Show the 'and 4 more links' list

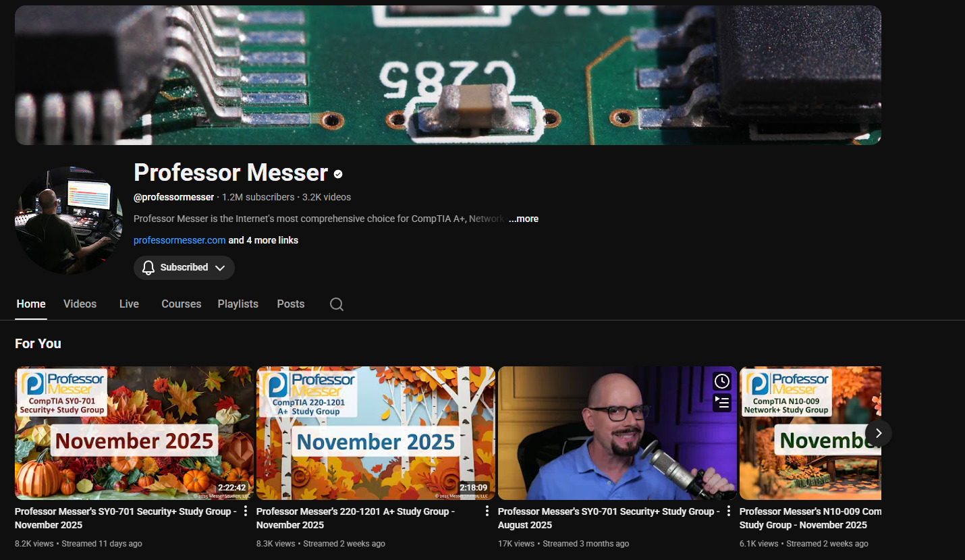[x=263, y=240]
